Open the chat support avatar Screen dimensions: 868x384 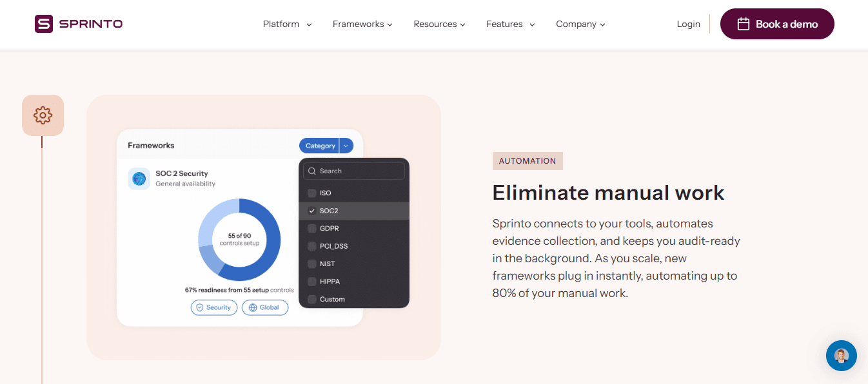pyautogui.click(x=842, y=356)
